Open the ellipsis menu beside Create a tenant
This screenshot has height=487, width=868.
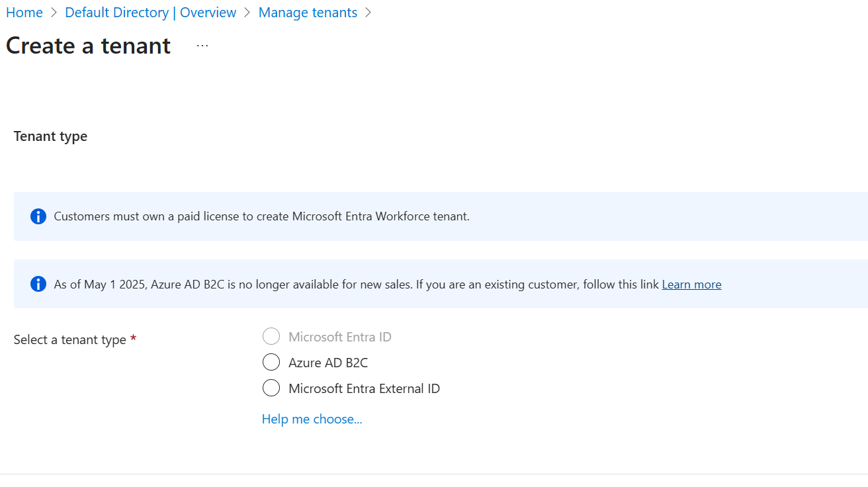tap(202, 46)
